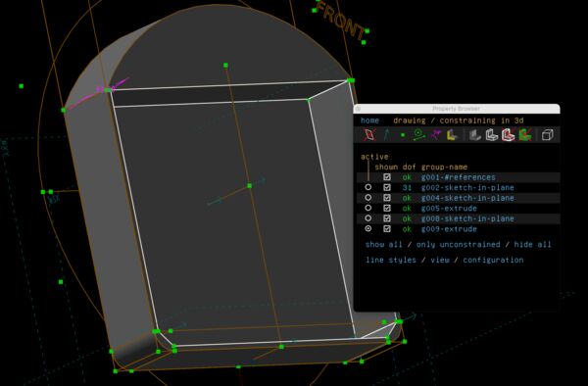Toggle the purple constraints and dimensions icon

435,135
